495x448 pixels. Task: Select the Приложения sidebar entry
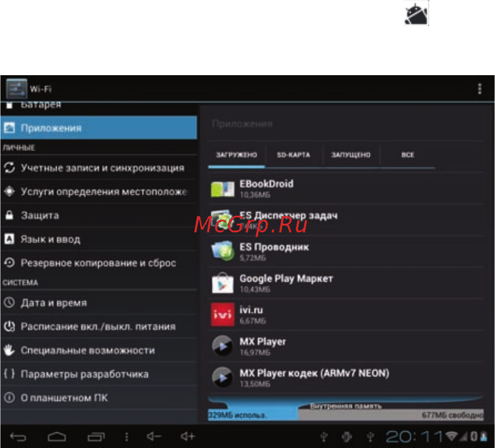(99, 128)
